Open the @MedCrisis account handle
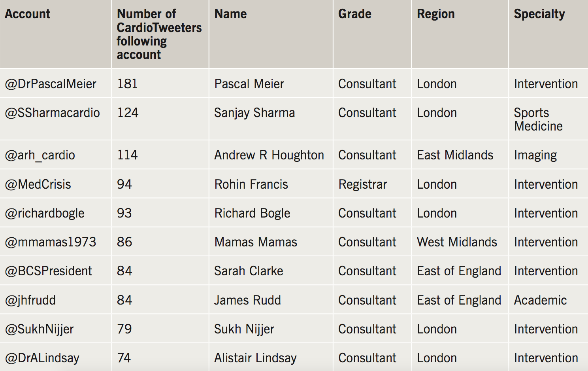The width and height of the screenshot is (588, 371). [38, 184]
